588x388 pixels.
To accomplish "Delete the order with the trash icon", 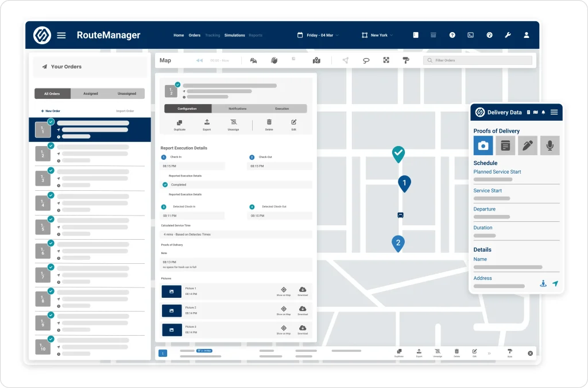I will pos(269,124).
